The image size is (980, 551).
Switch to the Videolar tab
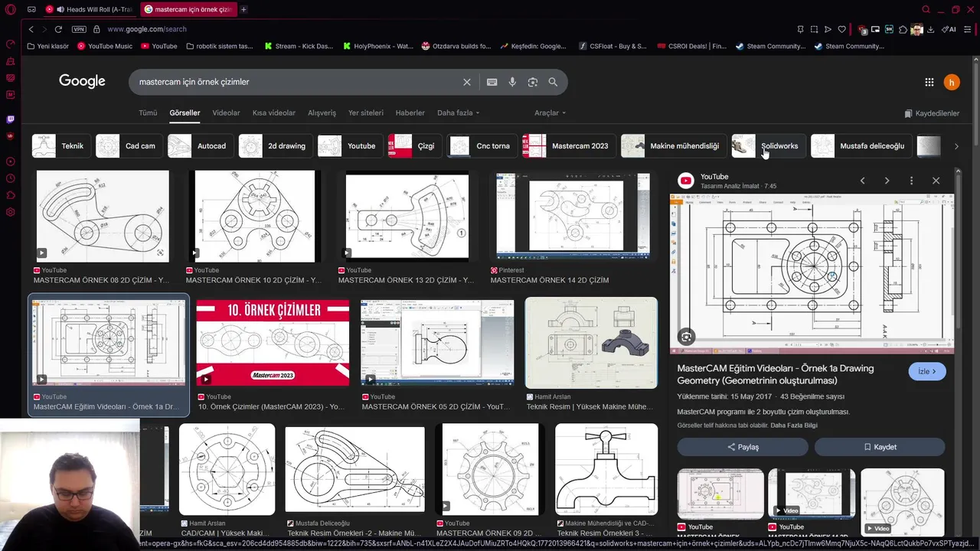pyautogui.click(x=226, y=112)
